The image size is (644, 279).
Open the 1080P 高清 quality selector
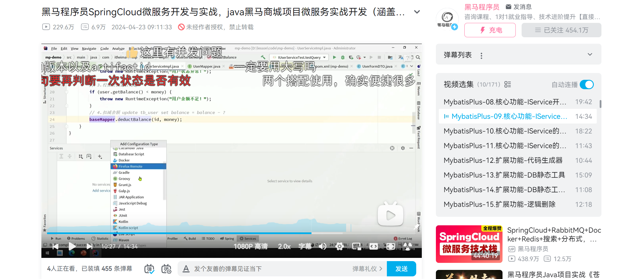[x=251, y=246]
